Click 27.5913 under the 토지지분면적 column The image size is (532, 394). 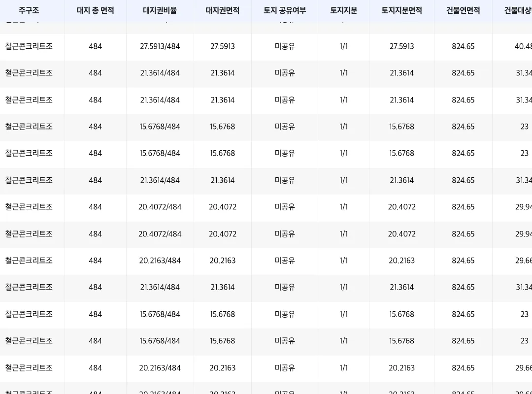coord(402,46)
